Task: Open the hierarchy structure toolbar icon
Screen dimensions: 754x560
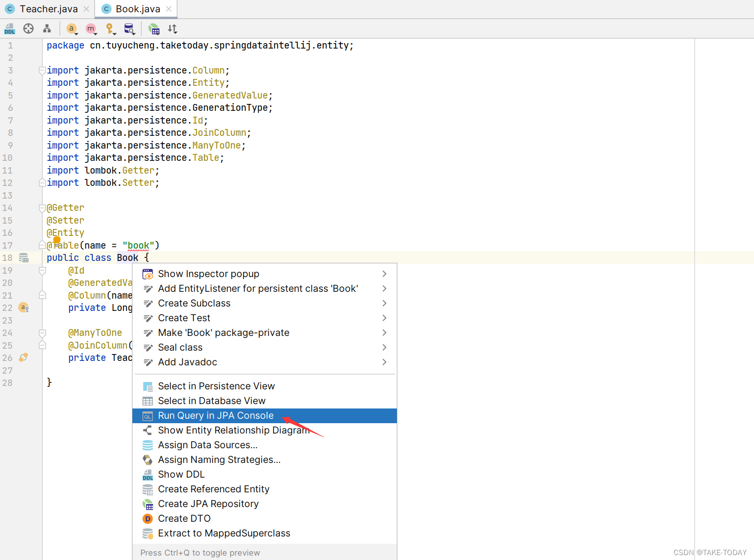Action: point(47,29)
